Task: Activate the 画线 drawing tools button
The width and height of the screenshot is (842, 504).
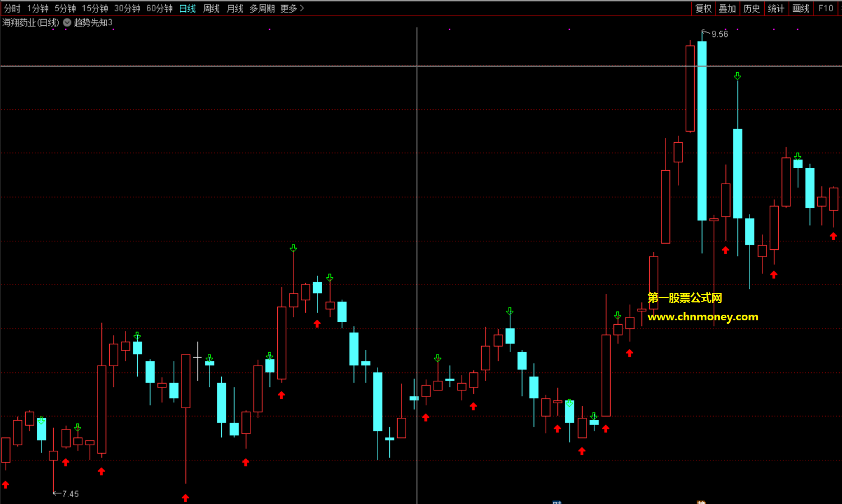Action: [x=801, y=8]
